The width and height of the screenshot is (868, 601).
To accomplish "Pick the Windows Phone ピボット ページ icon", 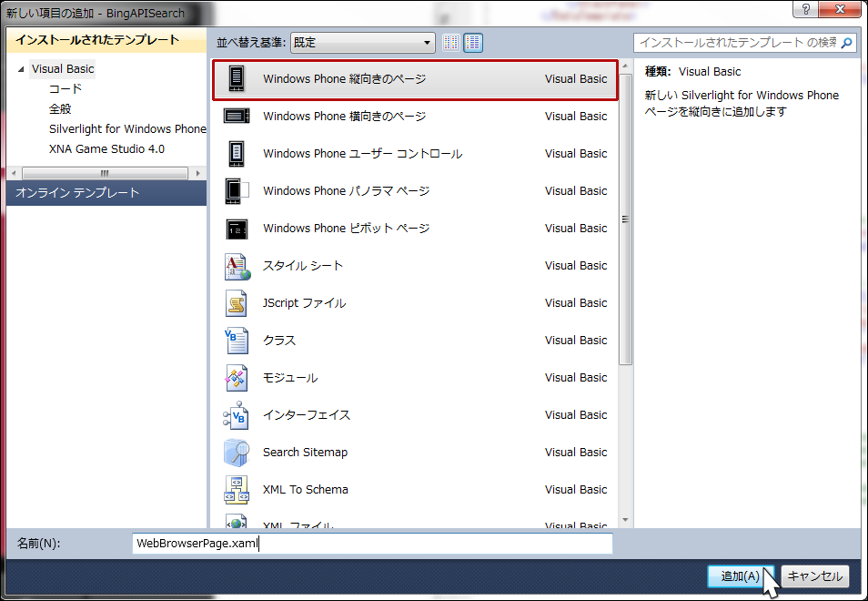I will coord(237,229).
